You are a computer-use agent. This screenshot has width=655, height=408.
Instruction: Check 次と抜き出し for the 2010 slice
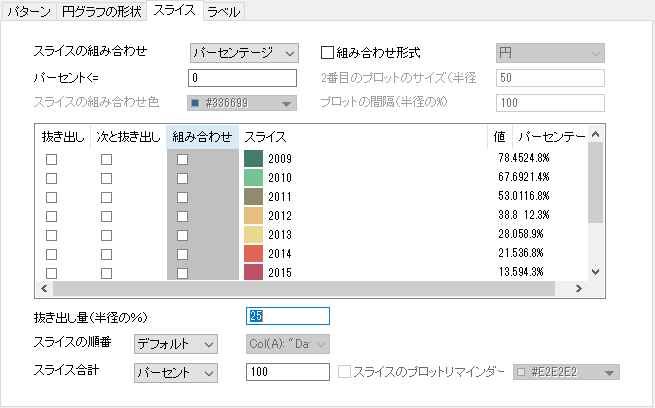(x=107, y=178)
